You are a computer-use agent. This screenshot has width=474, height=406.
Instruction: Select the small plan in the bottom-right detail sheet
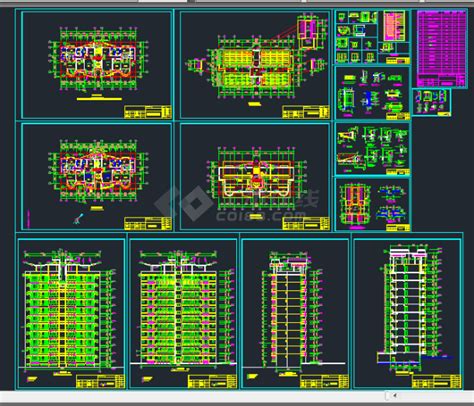click(x=355, y=204)
